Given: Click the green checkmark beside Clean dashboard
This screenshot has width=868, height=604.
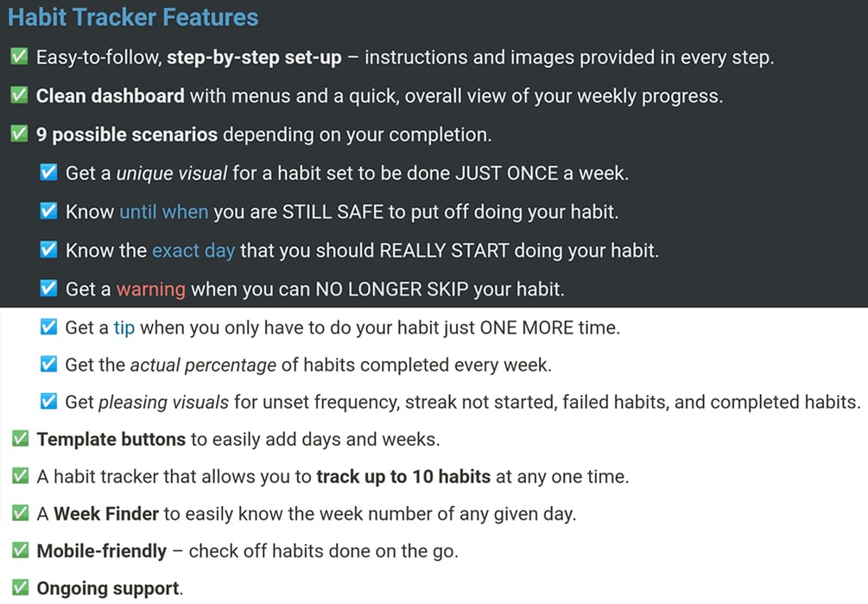Looking at the screenshot, I should click(x=19, y=95).
